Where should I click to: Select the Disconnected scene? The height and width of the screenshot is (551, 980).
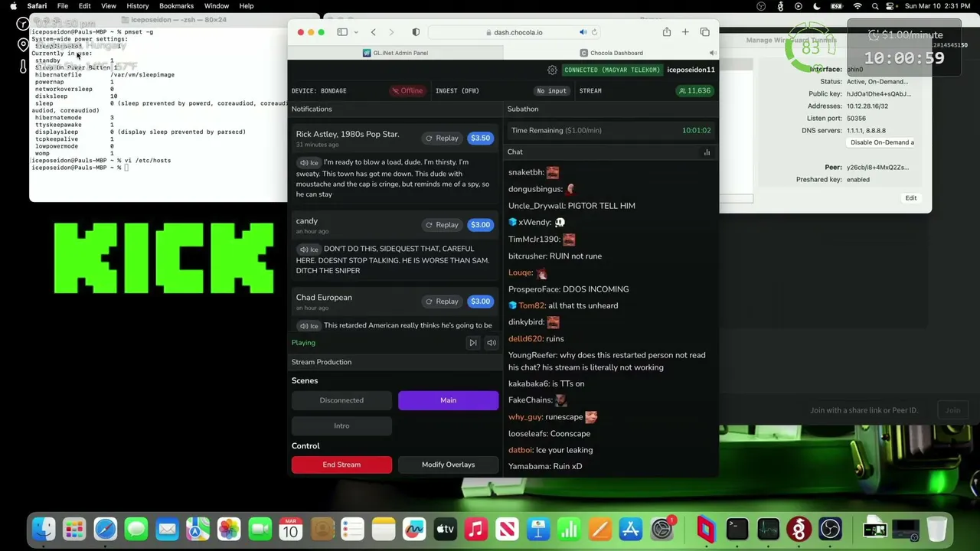pos(341,400)
